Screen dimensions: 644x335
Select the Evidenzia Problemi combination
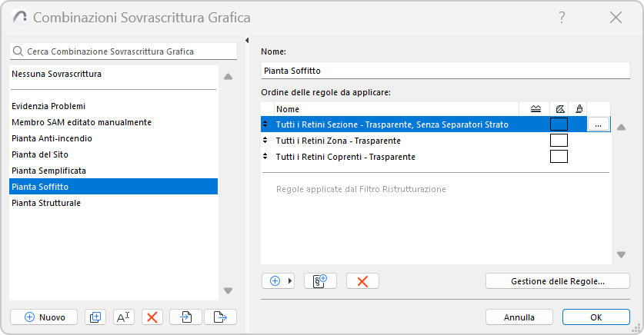[x=48, y=106]
